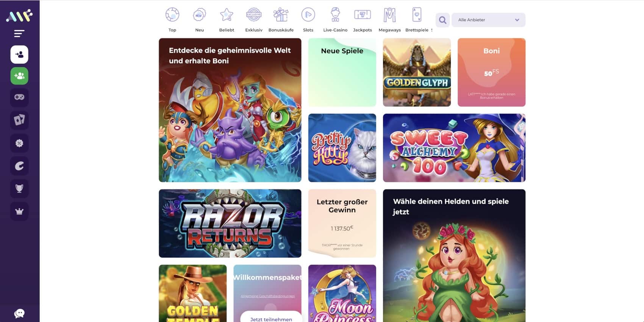Open the gamepad games section in sidebar
Screen dimensions: 644x322
pos(19,97)
